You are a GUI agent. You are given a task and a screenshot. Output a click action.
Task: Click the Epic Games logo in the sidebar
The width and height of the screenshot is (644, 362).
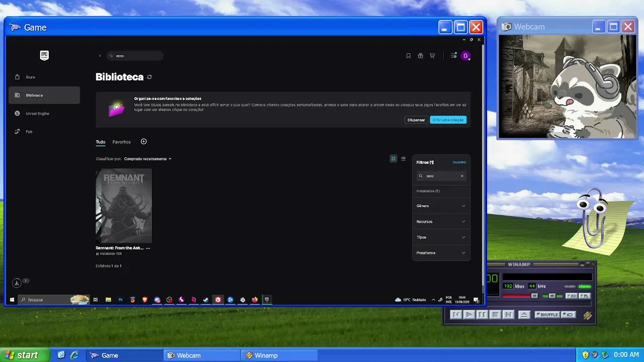(x=44, y=55)
